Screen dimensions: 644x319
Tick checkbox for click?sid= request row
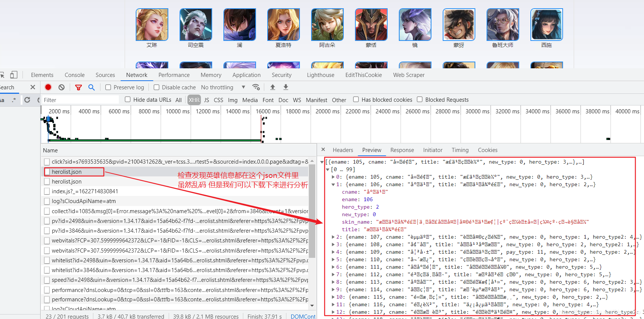(47, 162)
